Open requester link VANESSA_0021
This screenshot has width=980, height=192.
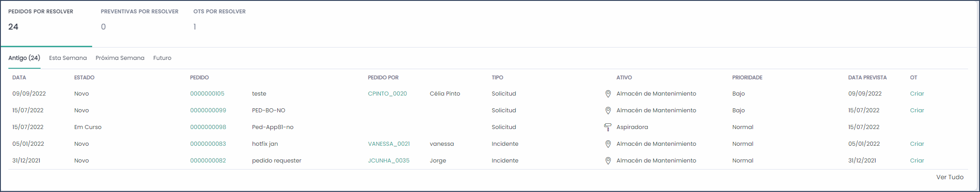[x=389, y=144]
